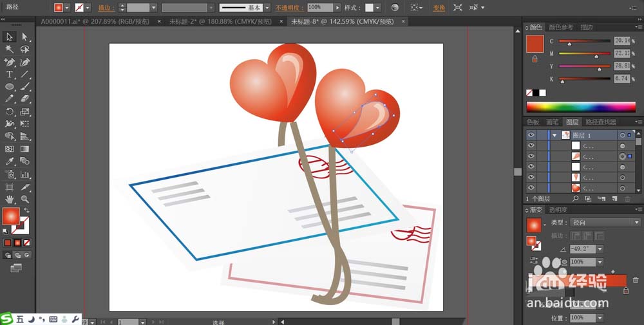The width and height of the screenshot is (644, 325).
Task: Select the Lasso tool
Action: coord(24,50)
